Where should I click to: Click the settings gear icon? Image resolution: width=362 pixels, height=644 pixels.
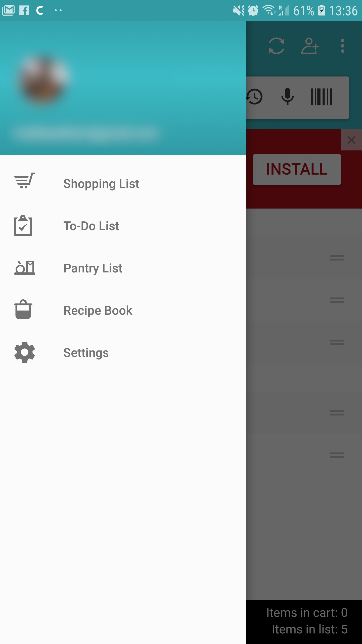25,352
